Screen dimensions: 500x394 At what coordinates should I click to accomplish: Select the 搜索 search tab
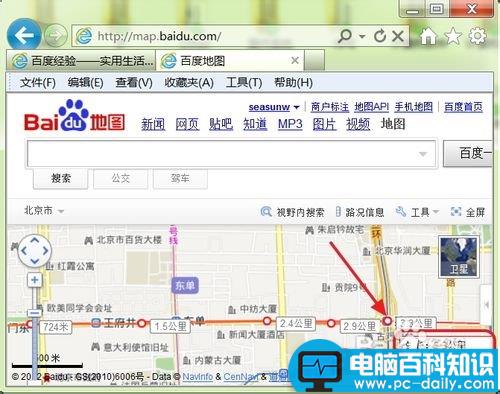pos(61,179)
